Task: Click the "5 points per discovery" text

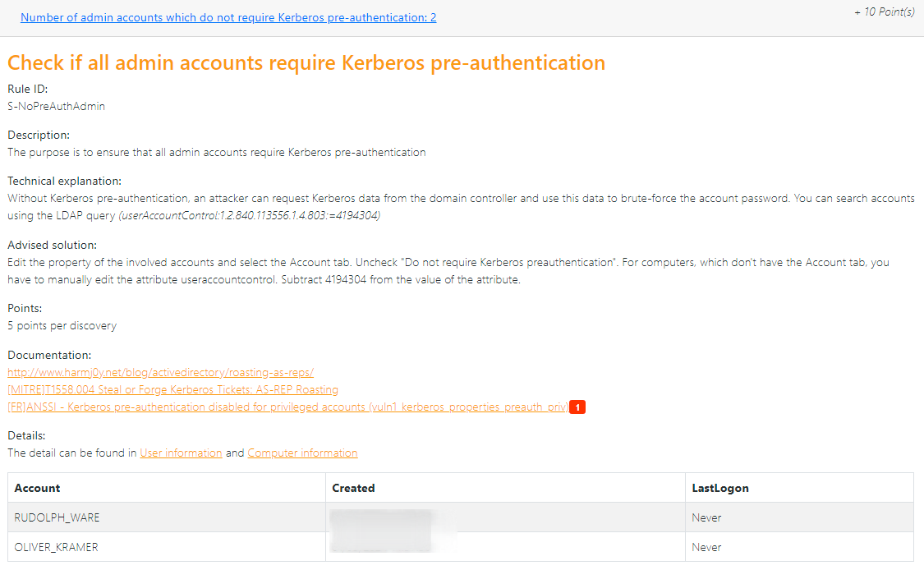Action: [62, 325]
